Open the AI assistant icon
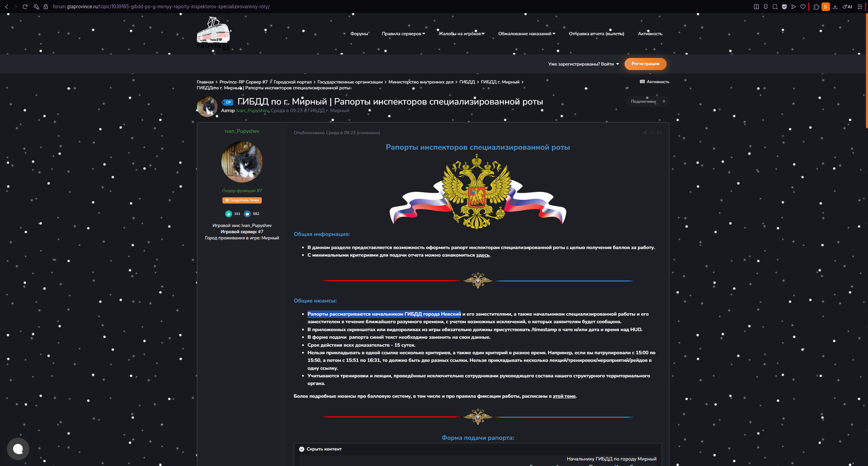The width and height of the screenshot is (868, 466). [x=847, y=7]
